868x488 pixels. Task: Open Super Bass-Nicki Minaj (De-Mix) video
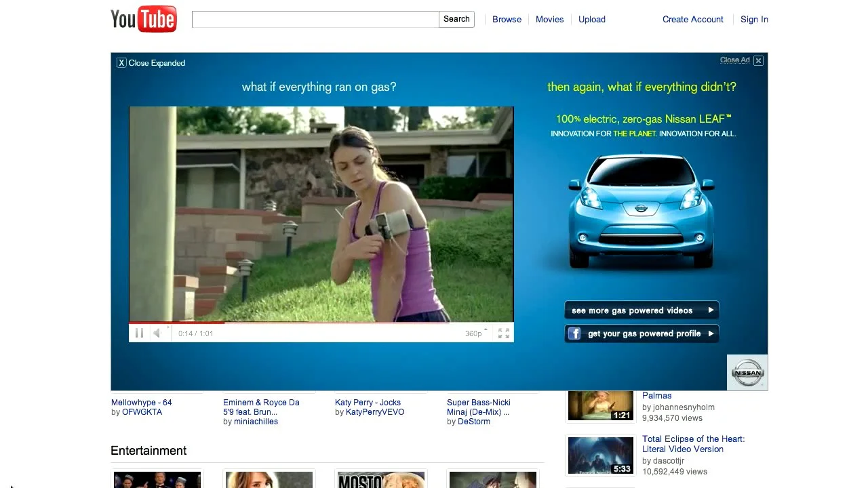(x=479, y=407)
